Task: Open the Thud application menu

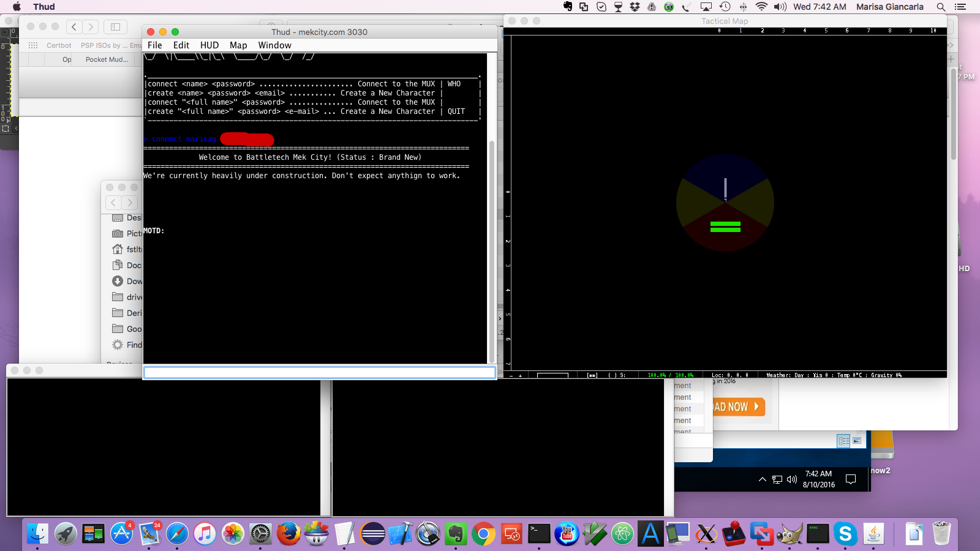Action: 44,7
